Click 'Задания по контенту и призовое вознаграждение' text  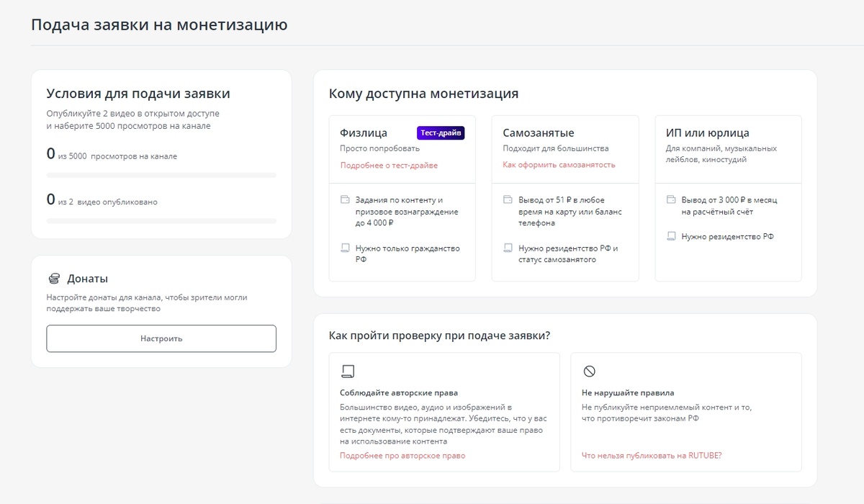(x=407, y=212)
